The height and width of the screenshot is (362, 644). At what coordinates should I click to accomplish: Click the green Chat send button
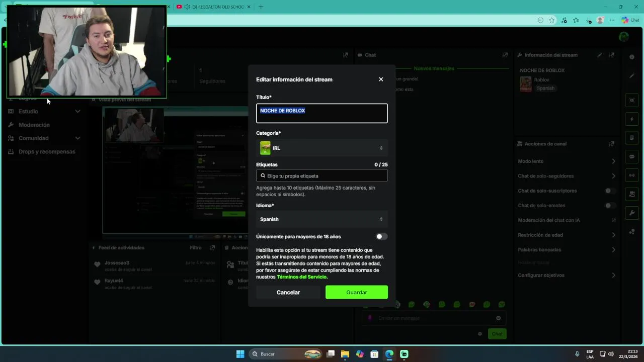tap(497, 334)
